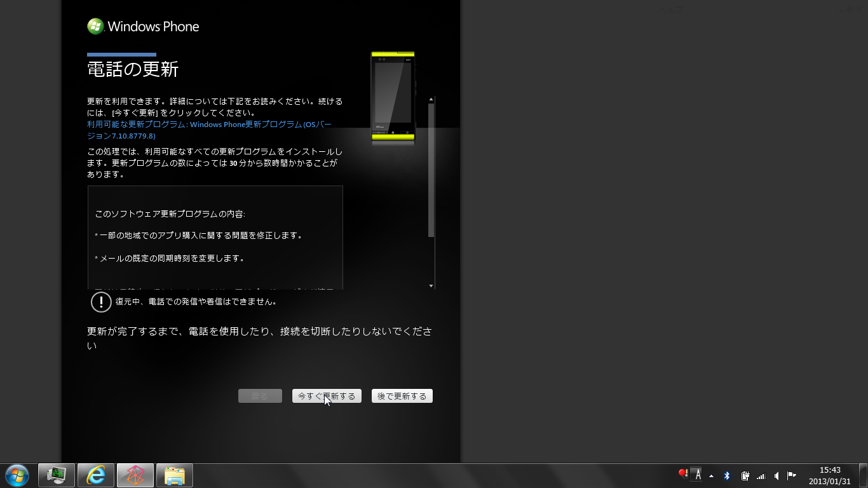Image resolution: width=868 pixels, height=488 pixels.
Task: Launch Internet Explorer from taskbar
Action: point(96,475)
